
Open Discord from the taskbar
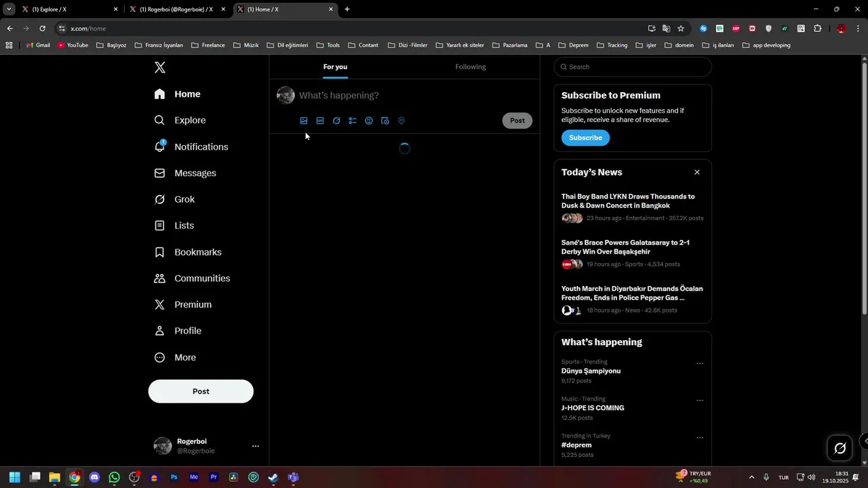pos(94,477)
